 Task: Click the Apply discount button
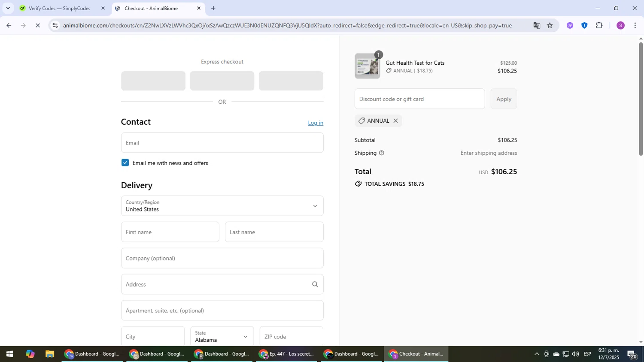(x=504, y=99)
